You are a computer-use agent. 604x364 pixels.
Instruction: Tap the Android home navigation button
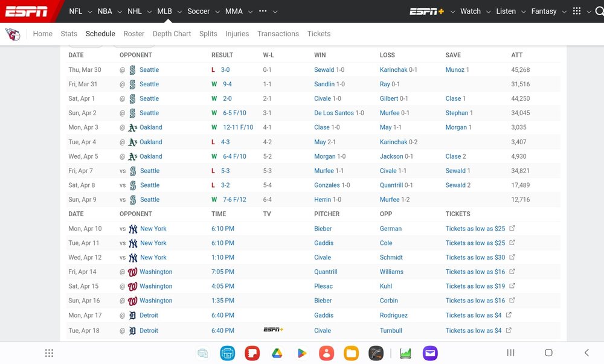tap(548, 353)
